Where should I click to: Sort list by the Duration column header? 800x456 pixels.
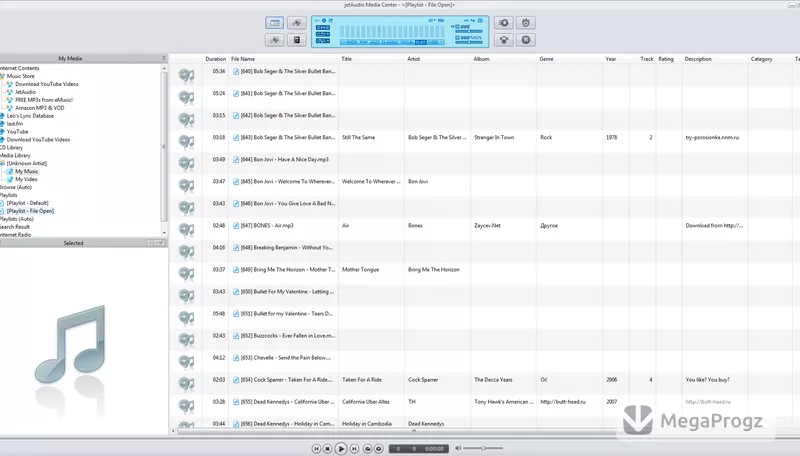pos(215,59)
